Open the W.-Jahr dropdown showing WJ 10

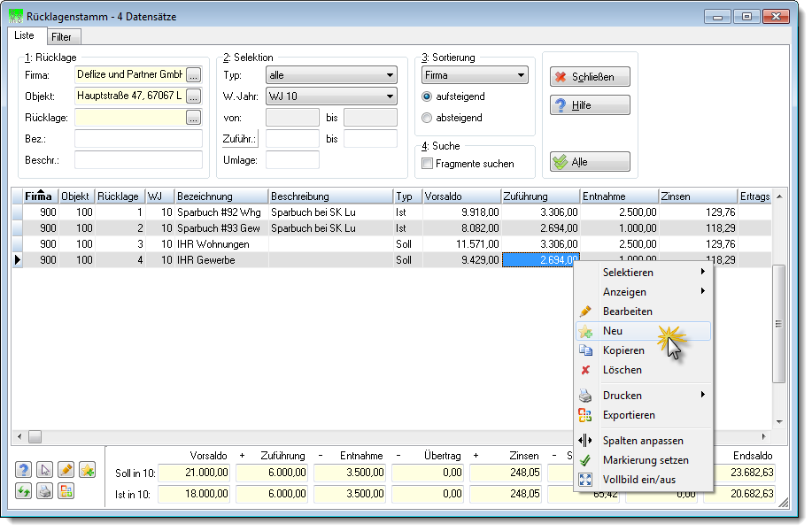click(x=331, y=96)
